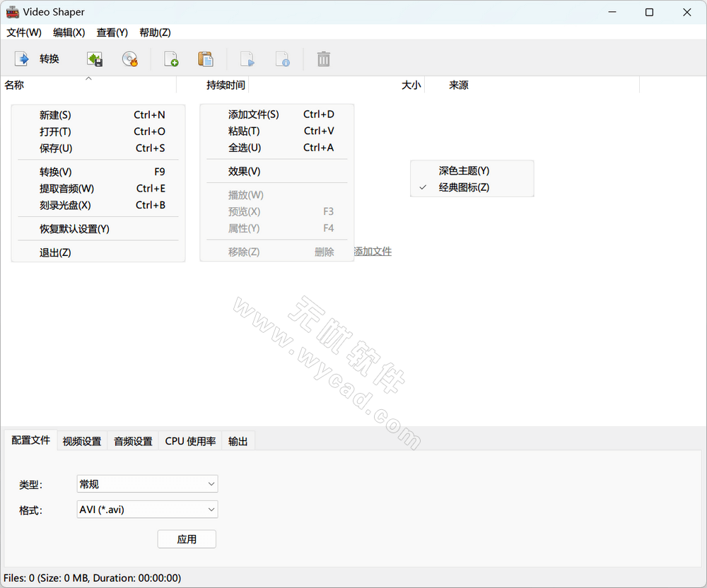Open the 类型 dropdown showing 常规
This screenshot has height=588, width=707.
click(147, 484)
